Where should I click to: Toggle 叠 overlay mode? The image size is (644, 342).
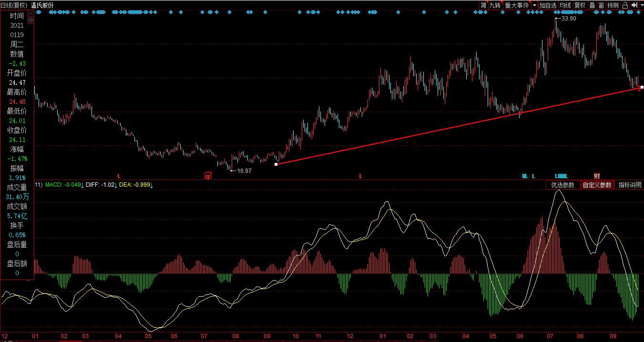(x=592, y=5)
